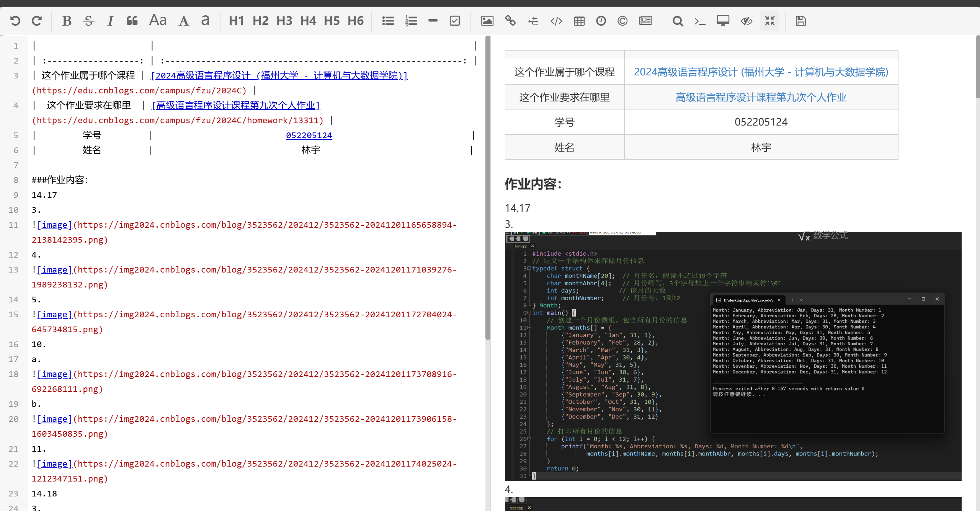Image resolution: width=980 pixels, height=511 pixels.
Task: Click the [image] link on editor line 22
Action: pos(55,464)
